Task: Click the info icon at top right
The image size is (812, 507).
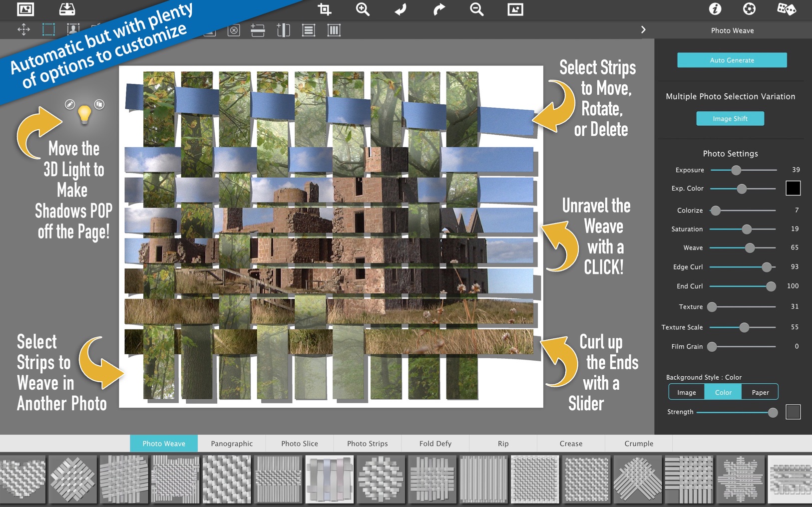Action: [715, 9]
